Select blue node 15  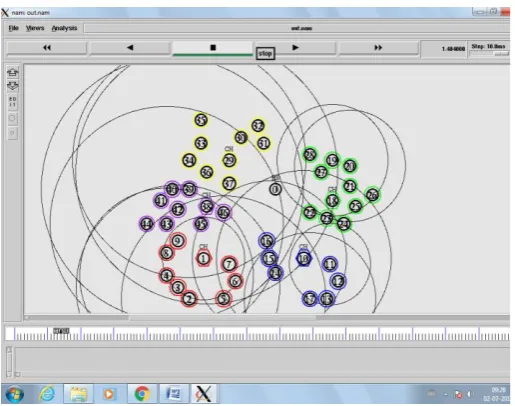(269, 258)
